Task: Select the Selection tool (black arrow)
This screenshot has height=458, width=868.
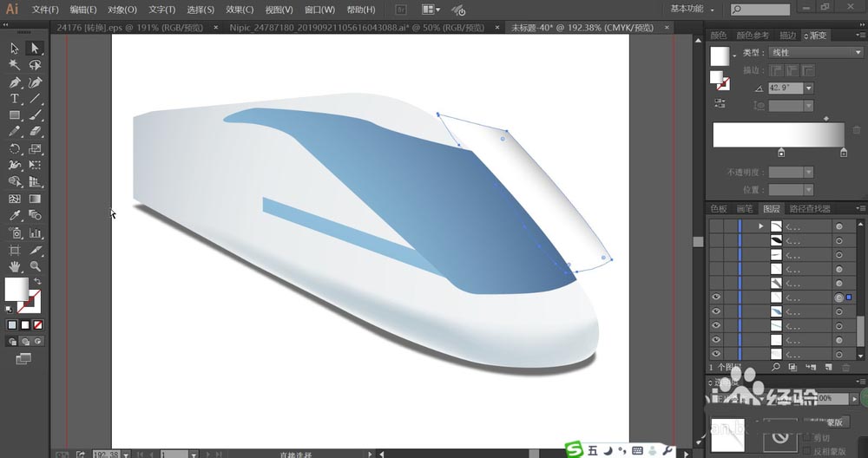Action: pos(15,49)
